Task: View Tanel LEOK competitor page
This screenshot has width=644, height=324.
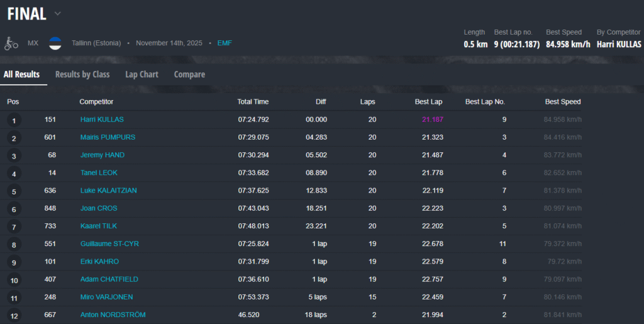Action: (x=99, y=172)
